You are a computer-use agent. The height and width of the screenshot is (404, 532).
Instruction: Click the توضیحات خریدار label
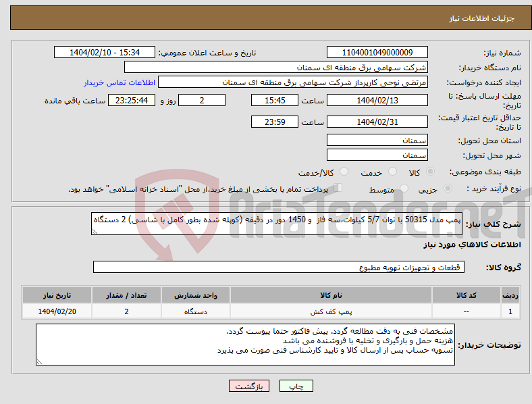click(489, 345)
